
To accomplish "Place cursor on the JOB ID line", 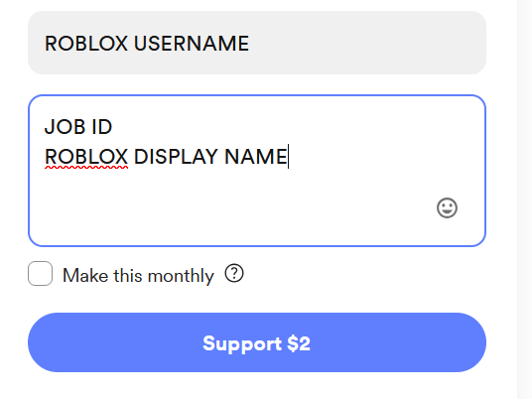I will 78,127.
